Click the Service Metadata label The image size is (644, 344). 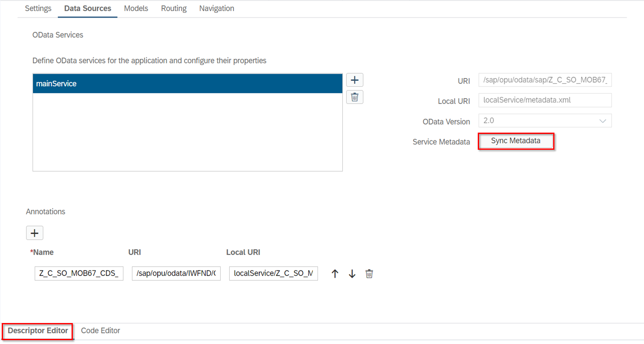pyautogui.click(x=441, y=142)
